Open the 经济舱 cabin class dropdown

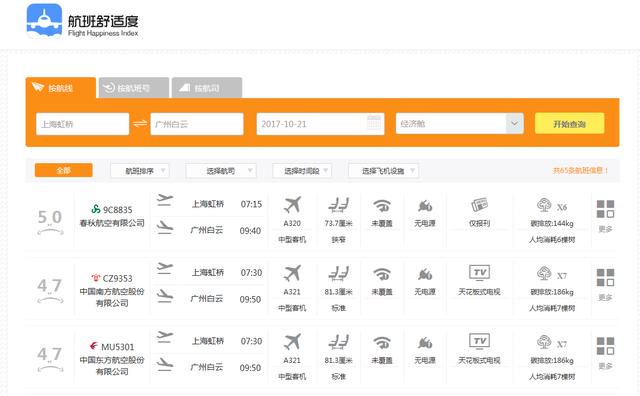tap(460, 124)
